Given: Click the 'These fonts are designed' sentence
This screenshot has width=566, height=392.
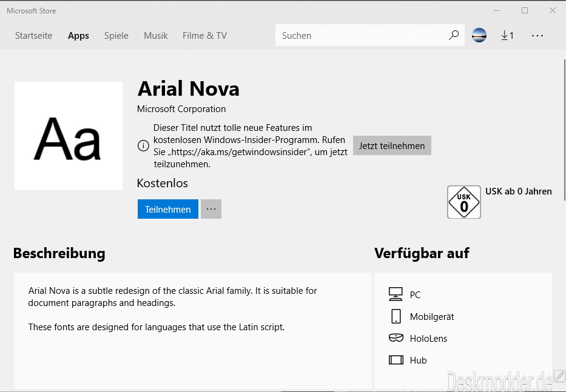Looking at the screenshot, I should [157, 327].
